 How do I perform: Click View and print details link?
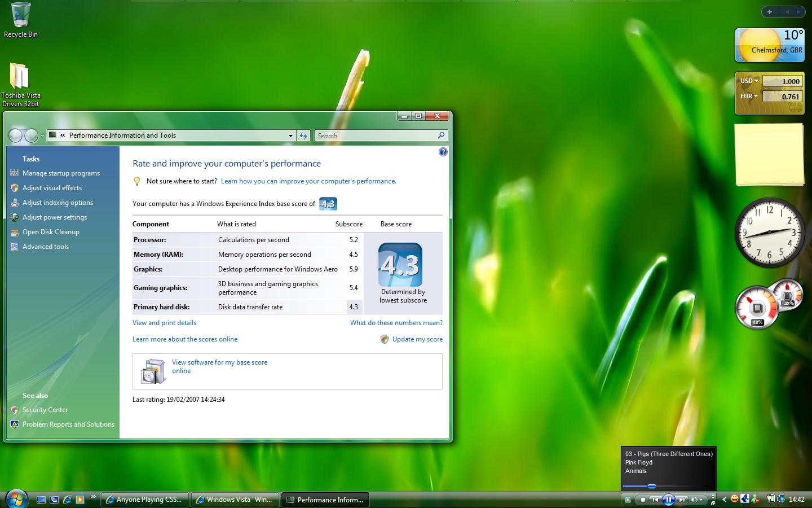tap(164, 323)
